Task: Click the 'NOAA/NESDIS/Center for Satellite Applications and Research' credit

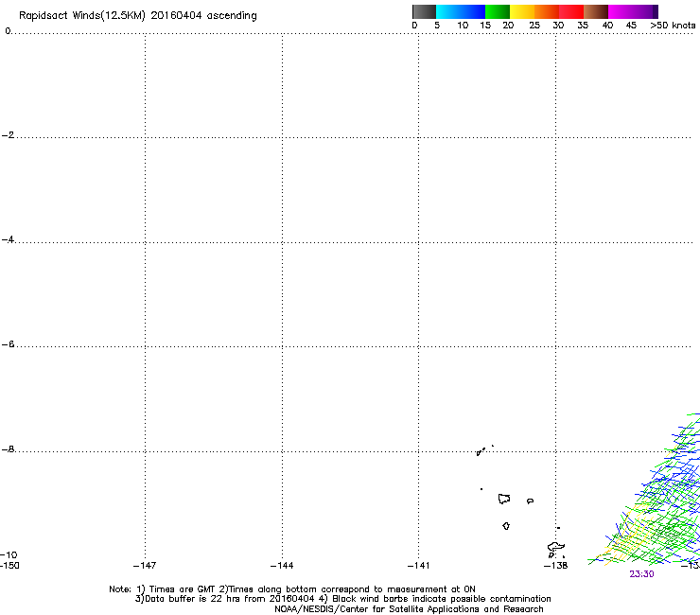Action: (x=409, y=609)
